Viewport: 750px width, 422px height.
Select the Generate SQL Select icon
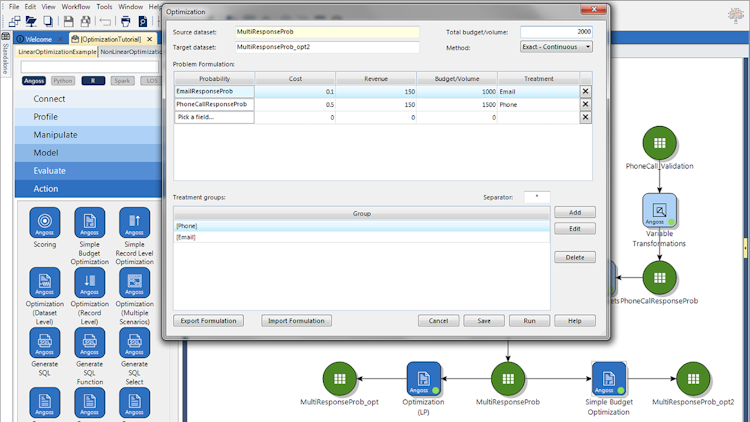[134, 343]
